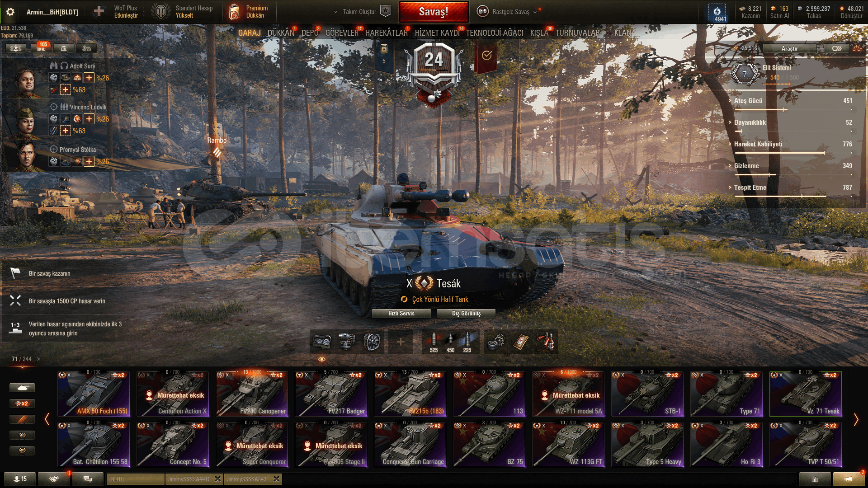Open the ventilation fan equipment slot
Image resolution: width=868 pixels, height=488 pixels.
tap(372, 342)
